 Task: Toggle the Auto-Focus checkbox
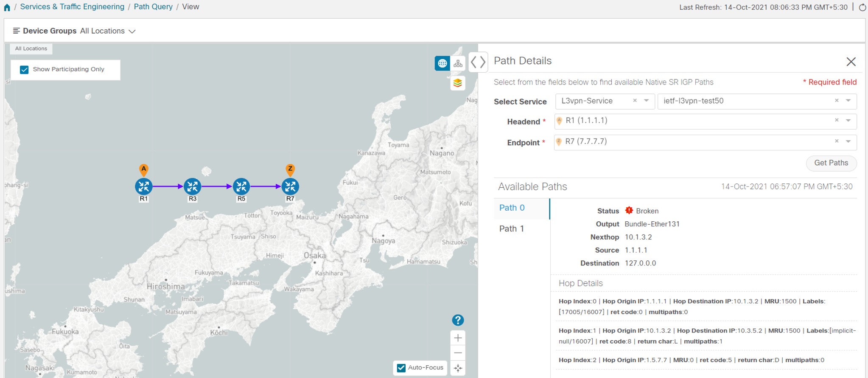401,368
